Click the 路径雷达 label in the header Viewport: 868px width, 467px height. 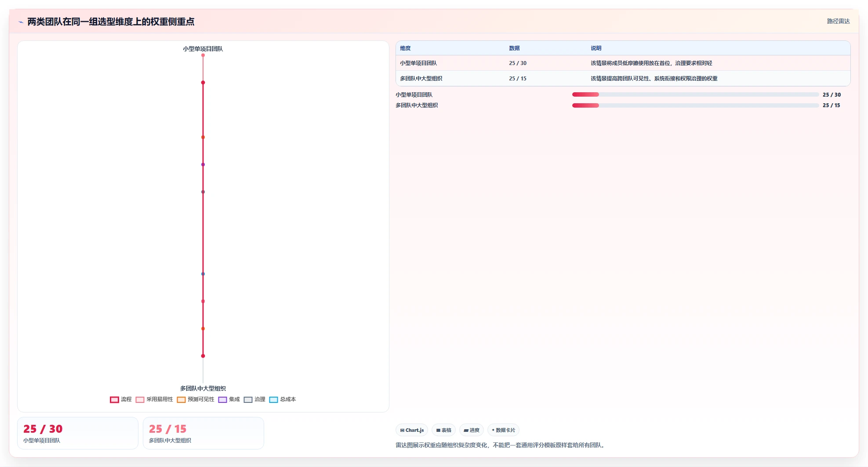(x=838, y=21)
